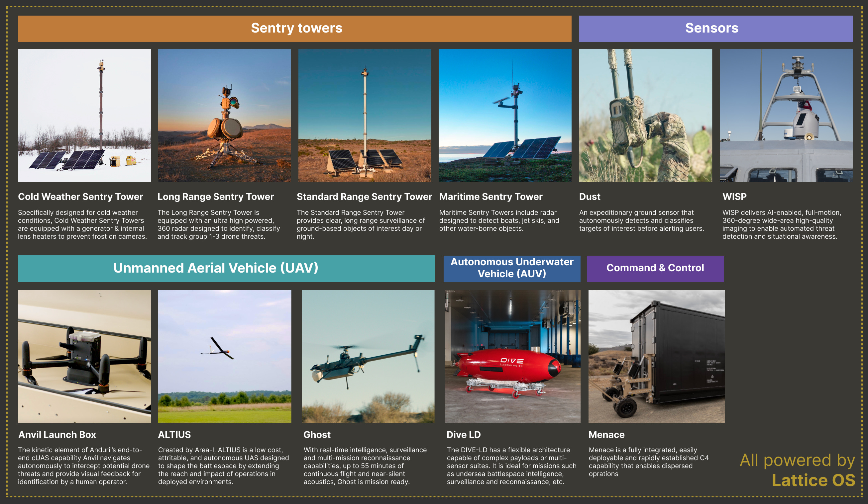Viewport: 868px width, 504px height.
Task: Click the Anvil Launch Box title
Action: [57, 435]
